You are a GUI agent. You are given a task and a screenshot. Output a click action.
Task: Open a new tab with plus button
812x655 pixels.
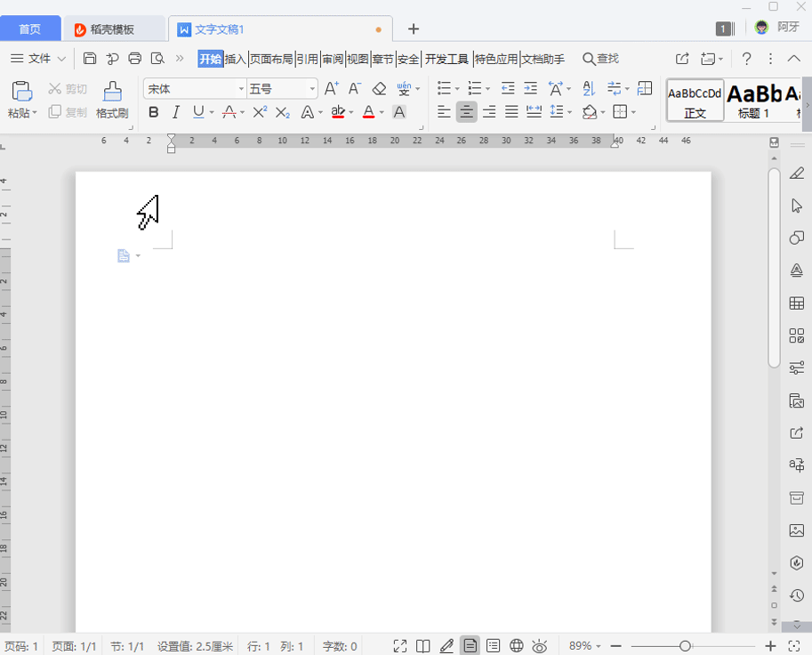pyautogui.click(x=413, y=29)
